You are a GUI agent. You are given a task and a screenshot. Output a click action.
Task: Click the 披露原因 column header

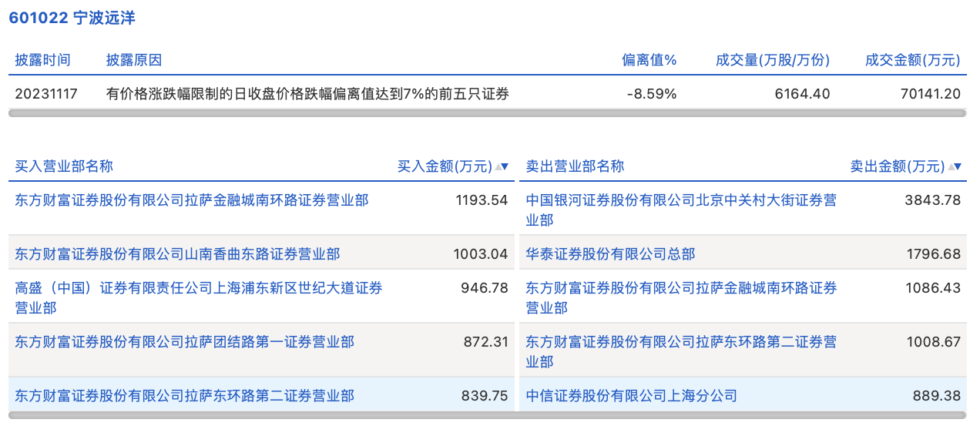134,60
